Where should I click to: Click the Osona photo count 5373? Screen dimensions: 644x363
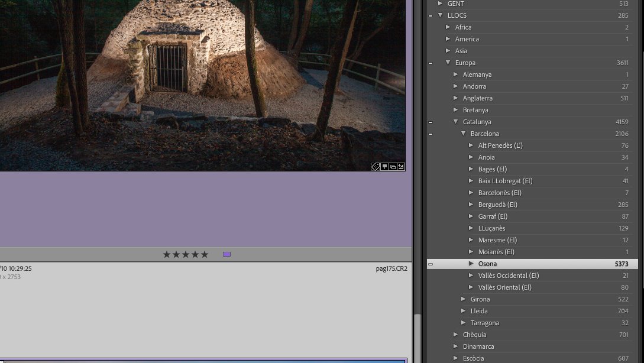coord(622,264)
